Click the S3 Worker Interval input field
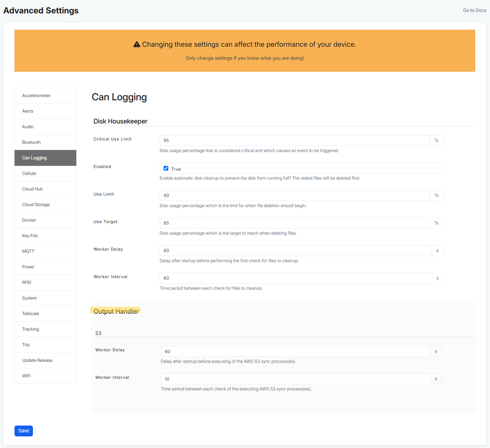490x448 pixels. [x=295, y=379]
